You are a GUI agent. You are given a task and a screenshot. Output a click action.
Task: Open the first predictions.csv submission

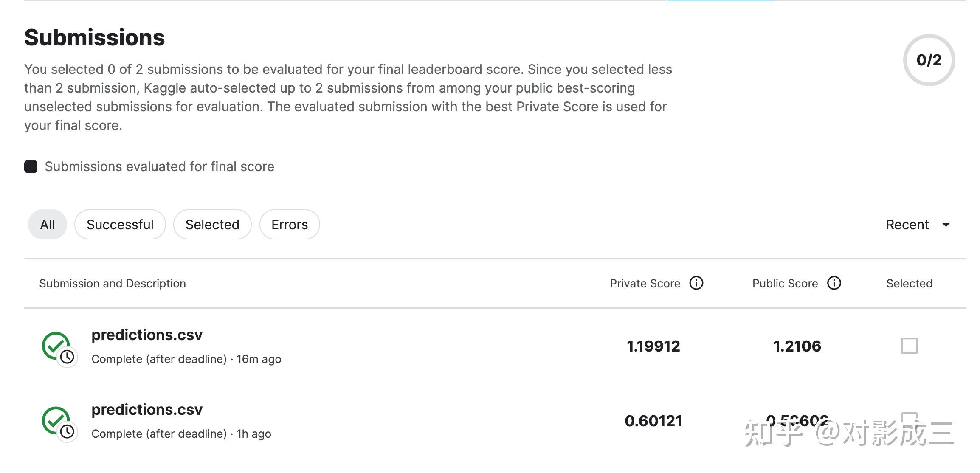point(147,335)
